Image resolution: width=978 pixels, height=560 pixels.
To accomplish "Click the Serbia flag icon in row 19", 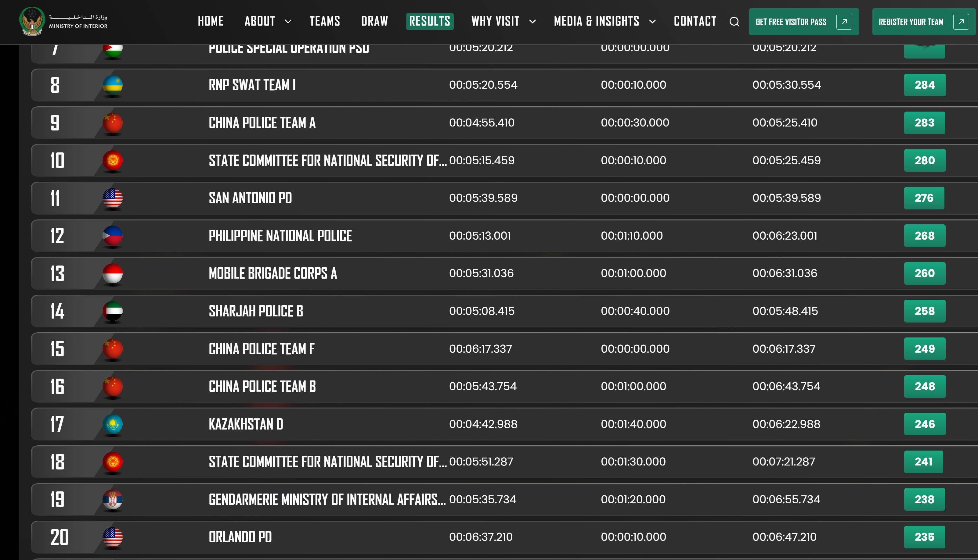I will click(x=112, y=499).
